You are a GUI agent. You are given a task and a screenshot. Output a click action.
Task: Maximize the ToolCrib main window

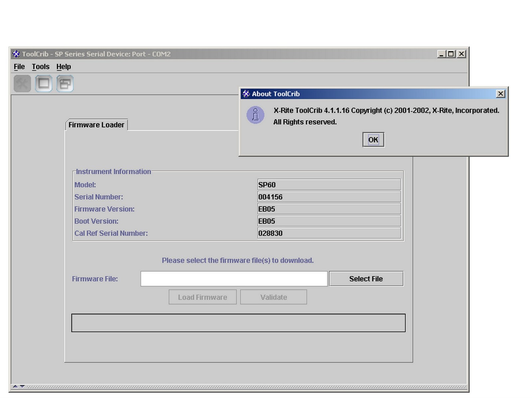451,54
